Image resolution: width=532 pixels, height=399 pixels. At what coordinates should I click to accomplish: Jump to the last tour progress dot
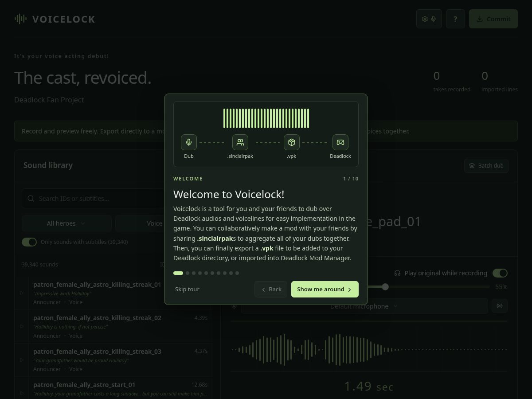(237, 273)
